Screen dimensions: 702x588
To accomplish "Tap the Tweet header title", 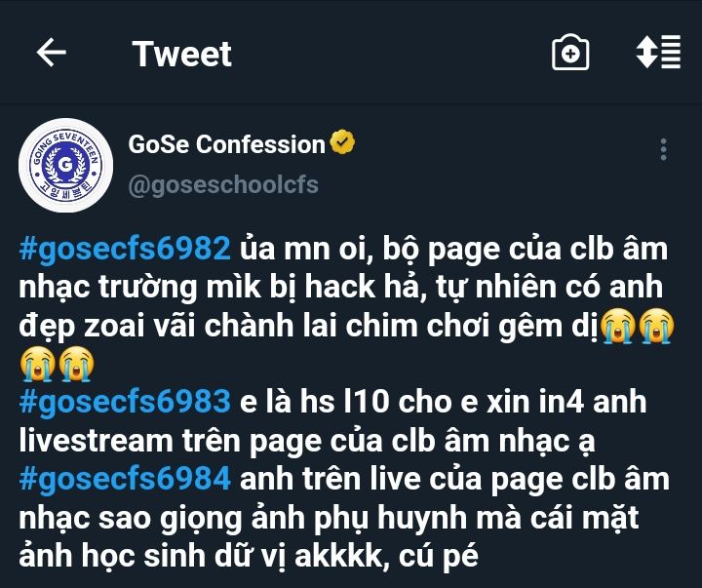I will [181, 55].
